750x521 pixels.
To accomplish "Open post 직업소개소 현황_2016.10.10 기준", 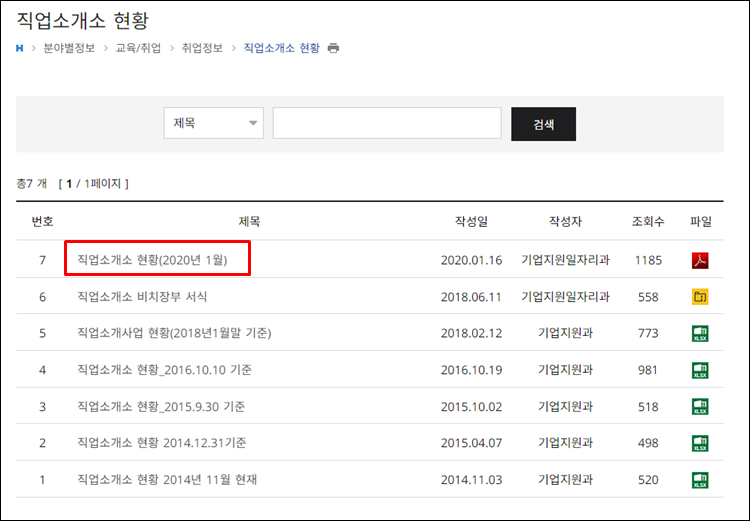I will [x=164, y=370].
